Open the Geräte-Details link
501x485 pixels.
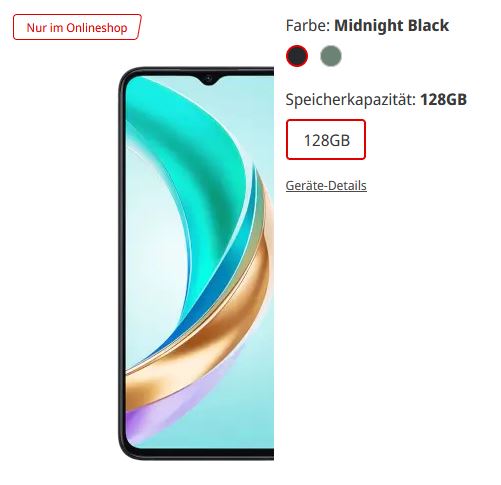click(326, 185)
